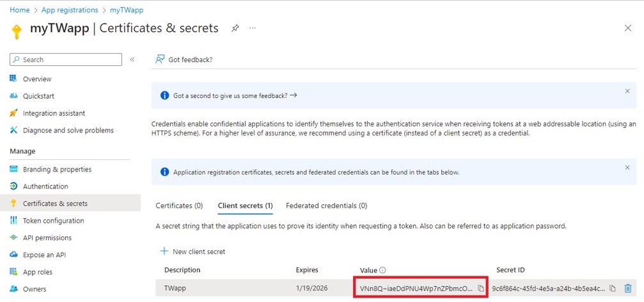The image size is (644, 302).
Task: Click the myTWapp key icon in title
Action: coord(17,32)
